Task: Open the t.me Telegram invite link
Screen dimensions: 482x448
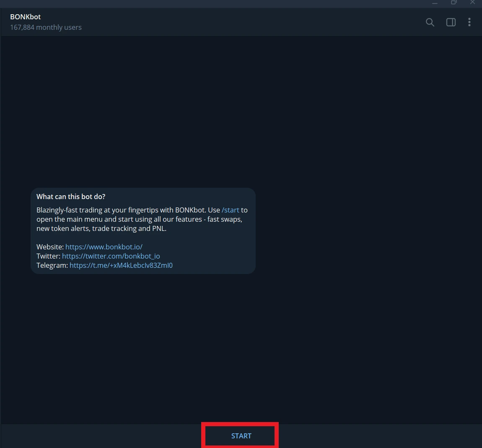Action: click(121, 265)
